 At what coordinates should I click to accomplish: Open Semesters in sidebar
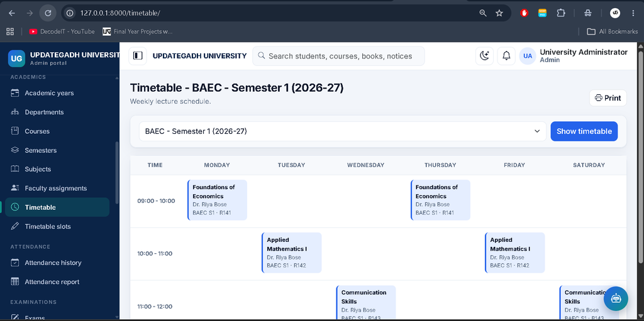[57, 150]
